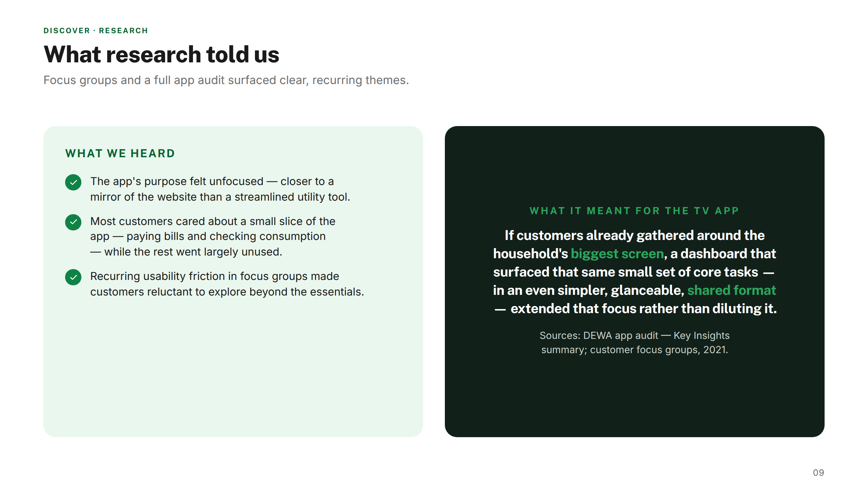Select the bullet about recurring usability friction
Image resolution: width=868 pixels, height=488 pixels.
(227, 284)
